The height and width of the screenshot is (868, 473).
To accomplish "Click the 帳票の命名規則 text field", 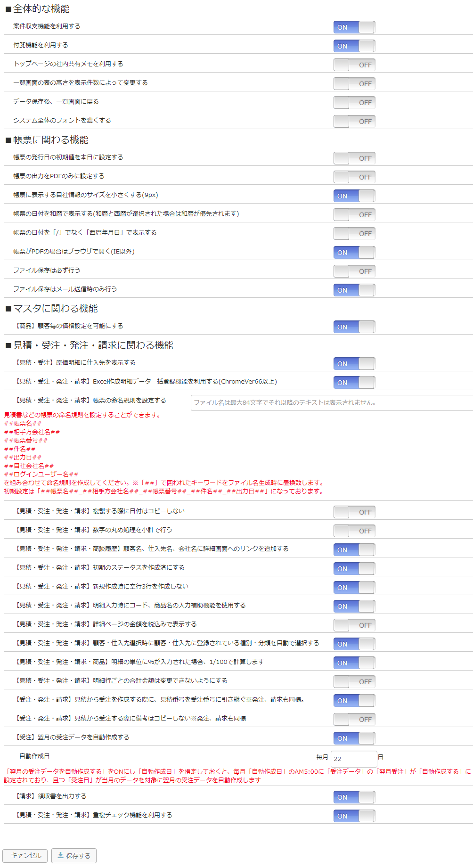I will pos(332,403).
